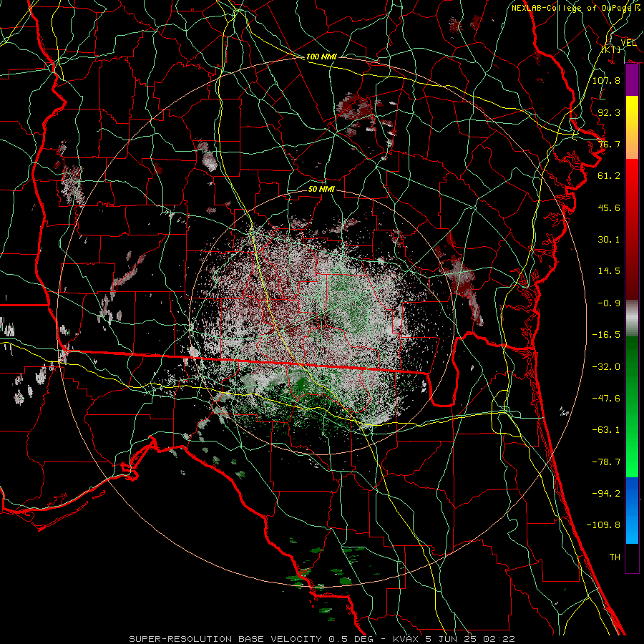This screenshot has width=644, height=644.
Task: Click the 50 NMI range ring label
Action: click(321, 189)
